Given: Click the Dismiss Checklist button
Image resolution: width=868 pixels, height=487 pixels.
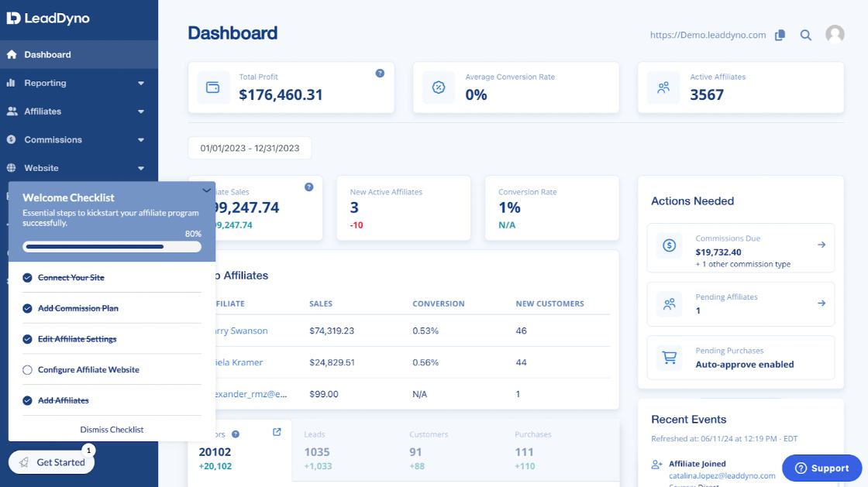Looking at the screenshot, I should [x=111, y=429].
